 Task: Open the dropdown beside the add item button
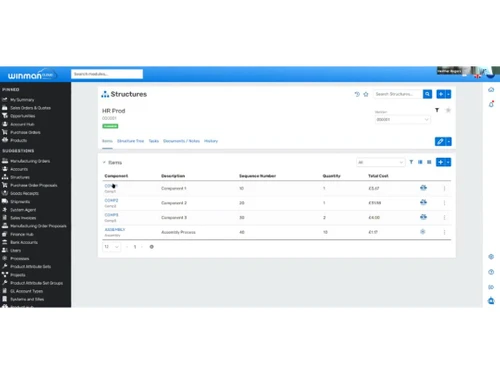pyautogui.click(x=448, y=162)
